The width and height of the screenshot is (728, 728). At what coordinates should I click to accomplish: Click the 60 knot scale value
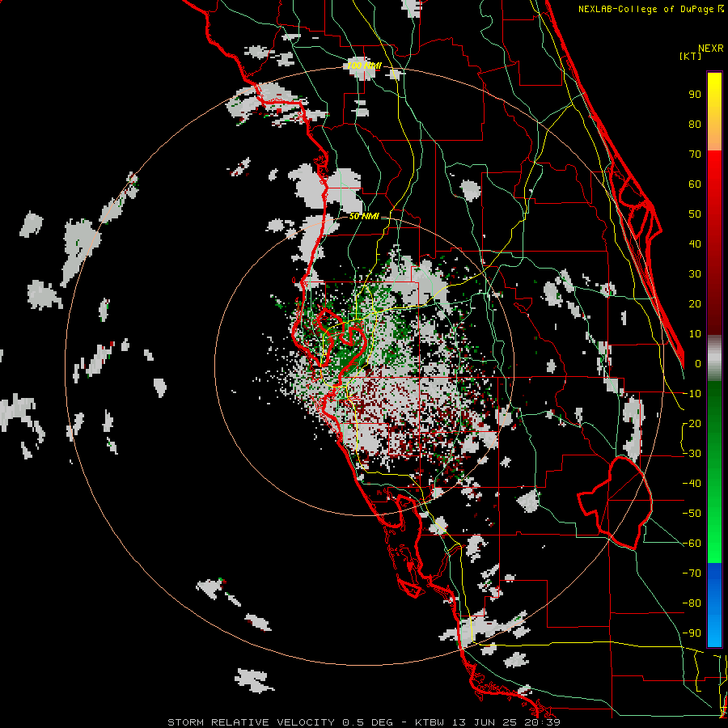[695, 184]
